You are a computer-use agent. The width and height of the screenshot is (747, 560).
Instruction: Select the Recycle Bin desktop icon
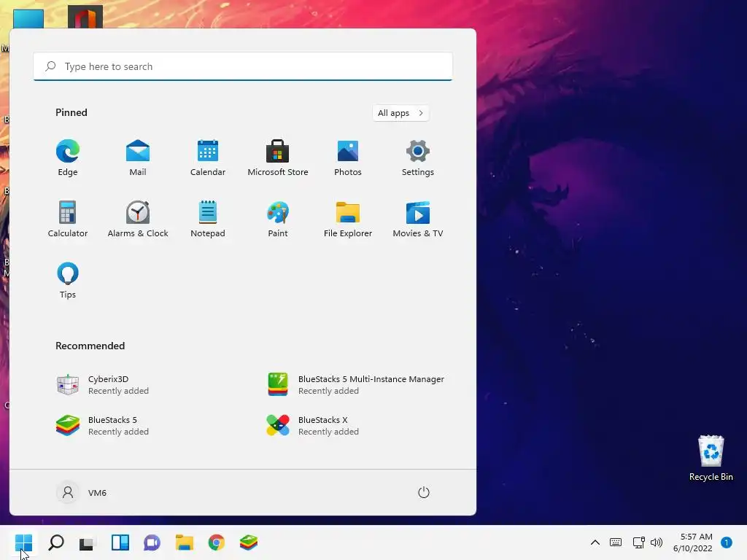711,458
